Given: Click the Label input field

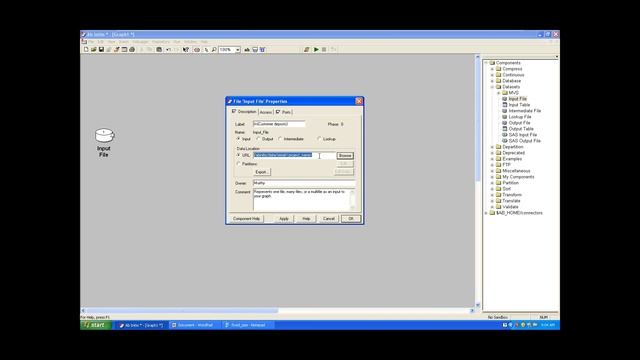Looking at the screenshot, I should pos(279,124).
